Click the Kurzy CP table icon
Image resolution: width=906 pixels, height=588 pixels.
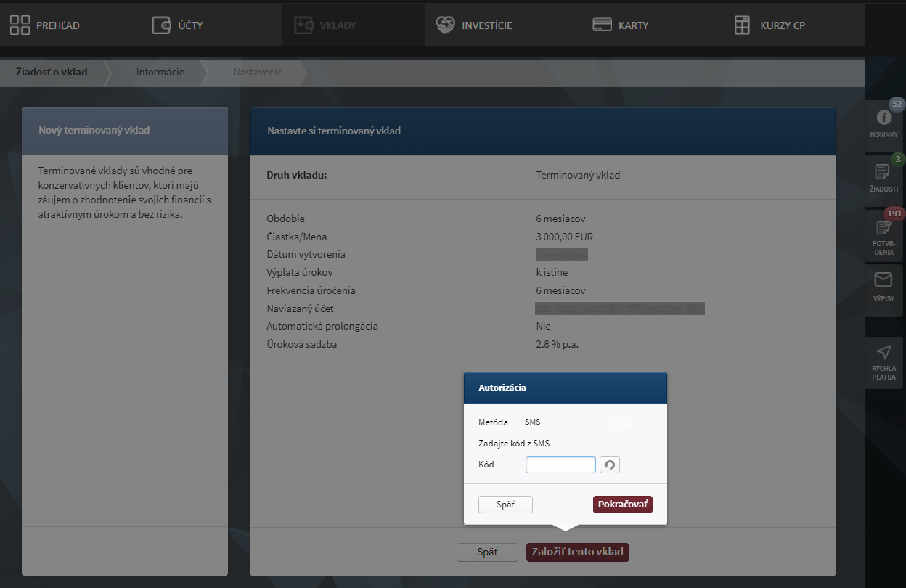(x=742, y=25)
